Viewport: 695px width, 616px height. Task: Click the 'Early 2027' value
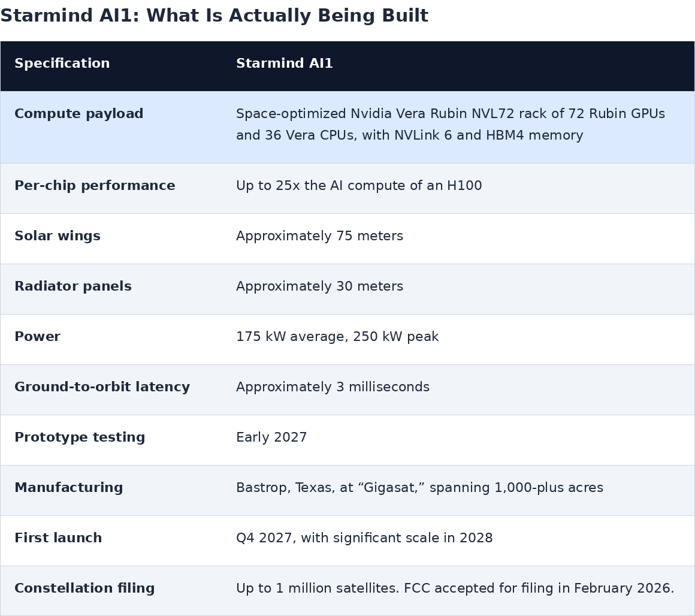pos(271,437)
